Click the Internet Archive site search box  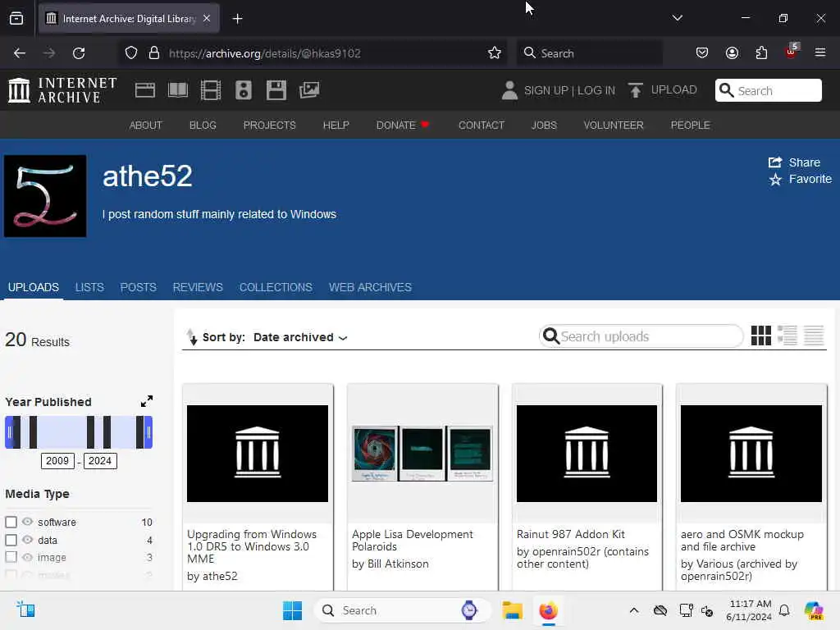768,90
